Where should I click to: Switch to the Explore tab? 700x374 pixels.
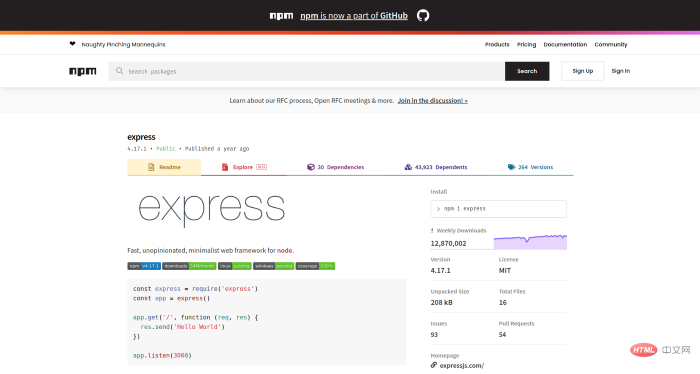[244, 167]
